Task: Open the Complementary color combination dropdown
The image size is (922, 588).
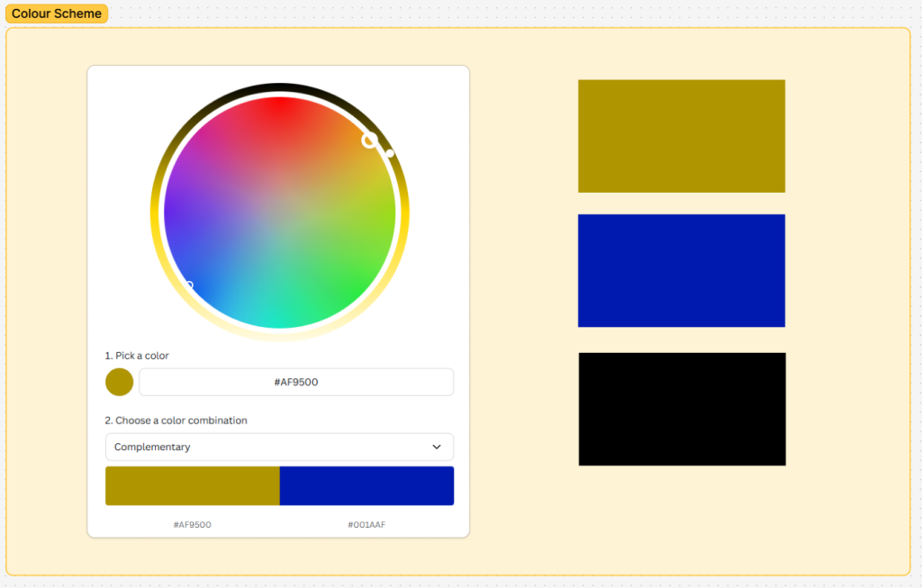Action: 279,447
